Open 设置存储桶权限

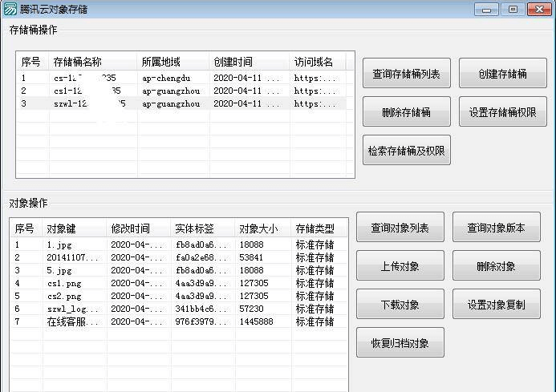(x=503, y=111)
